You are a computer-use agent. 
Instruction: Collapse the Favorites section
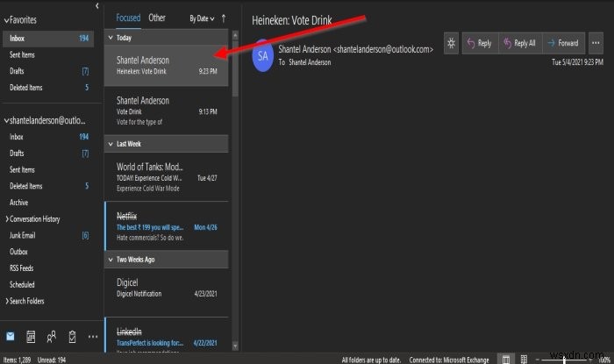6,20
